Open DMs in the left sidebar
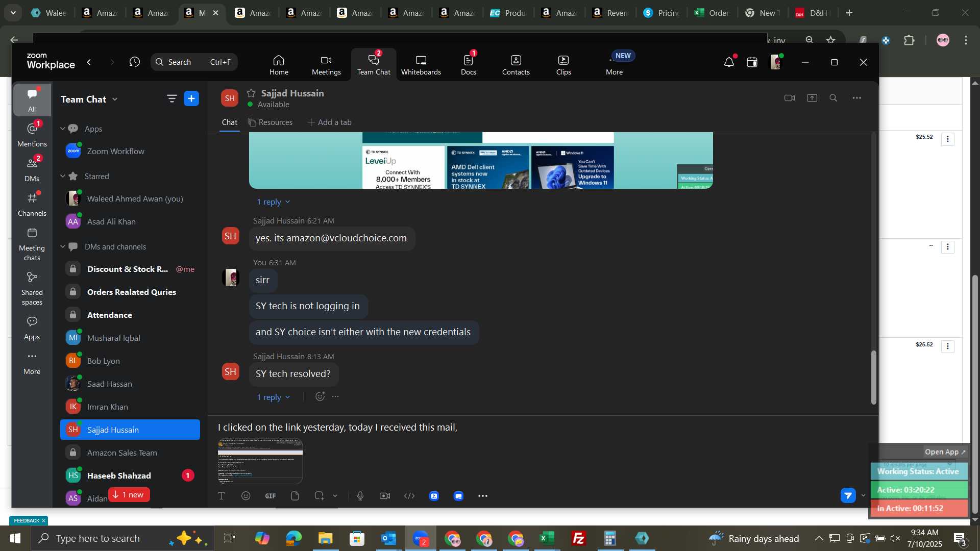 click(x=32, y=169)
